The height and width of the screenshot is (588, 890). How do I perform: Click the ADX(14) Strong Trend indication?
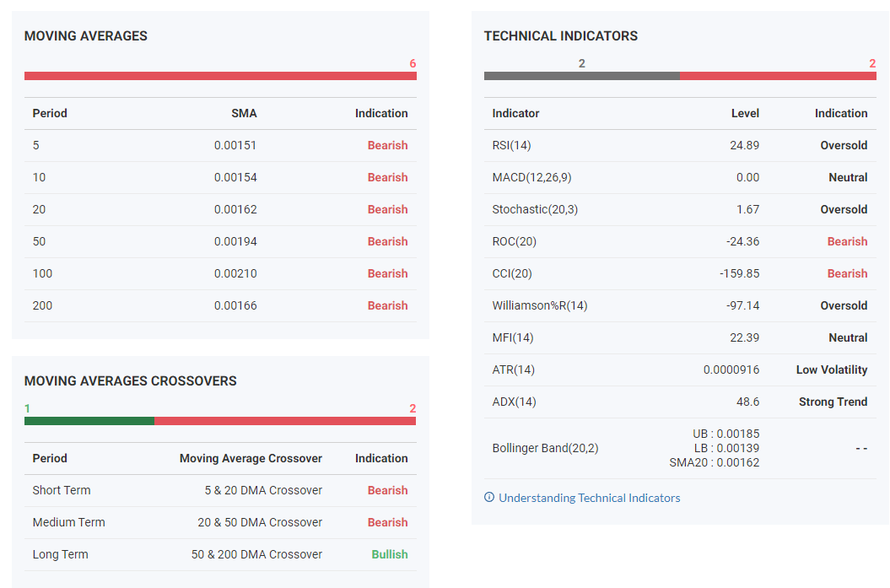[833, 402]
